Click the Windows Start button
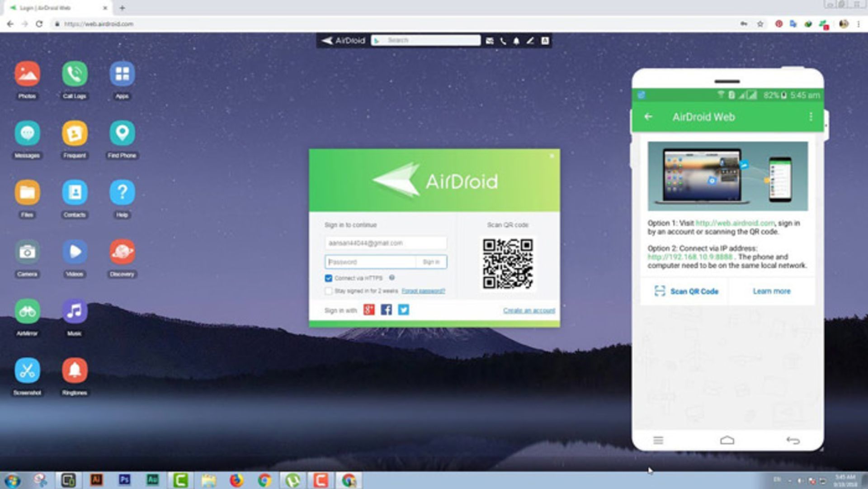 pos(12,480)
